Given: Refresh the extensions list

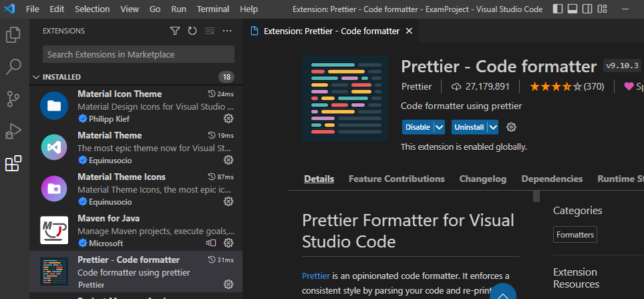Looking at the screenshot, I should tap(192, 31).
